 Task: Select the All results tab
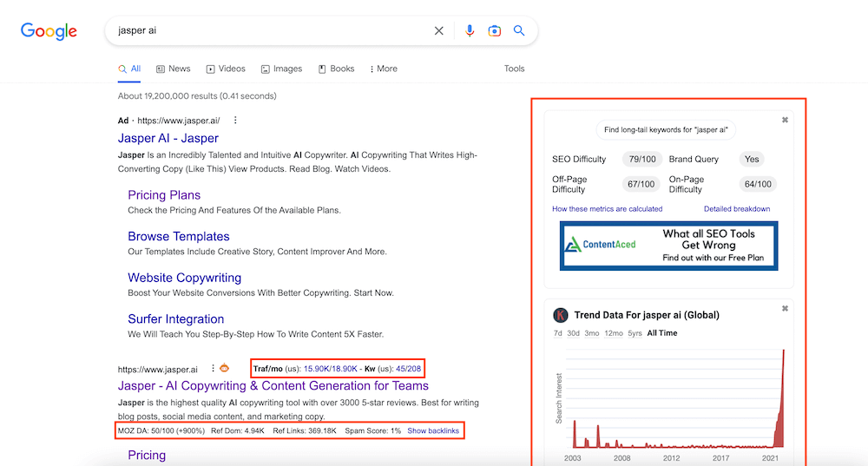coord(129,69)
